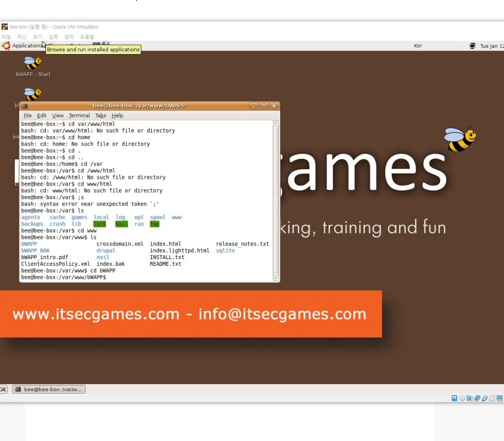Click the release_notes.txt file name
504x441 pixels.
tap(243, 244)
